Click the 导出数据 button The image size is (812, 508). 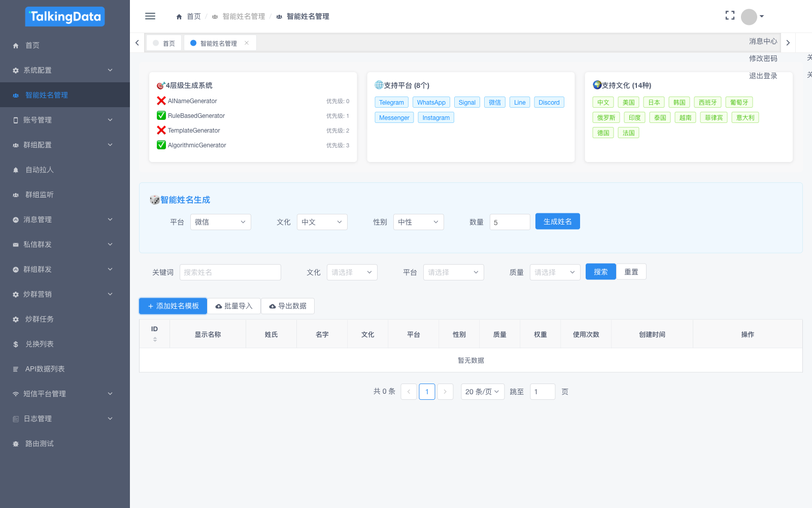click(x=288, y=306)
